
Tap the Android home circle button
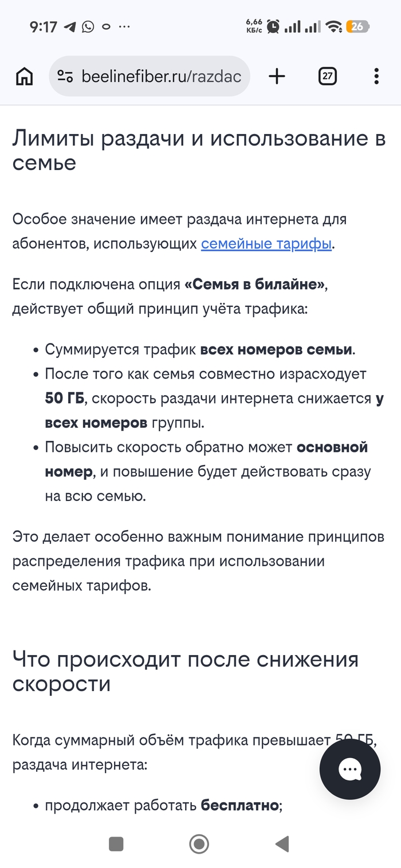click(x=199, y=844)
